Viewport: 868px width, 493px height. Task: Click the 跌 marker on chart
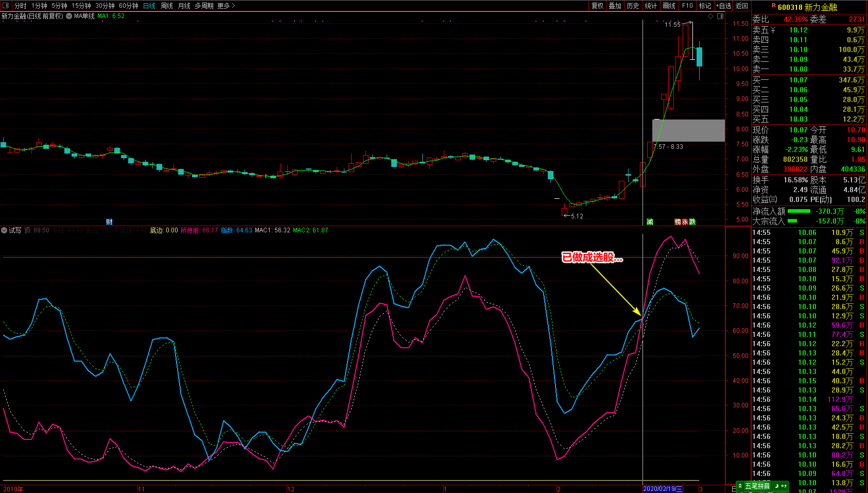tap(692, 222)
